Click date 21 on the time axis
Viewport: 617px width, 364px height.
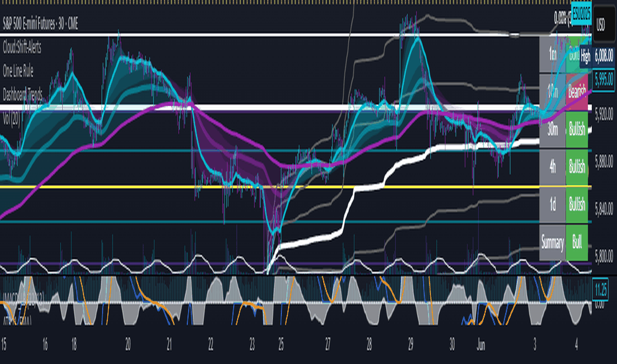169,345
